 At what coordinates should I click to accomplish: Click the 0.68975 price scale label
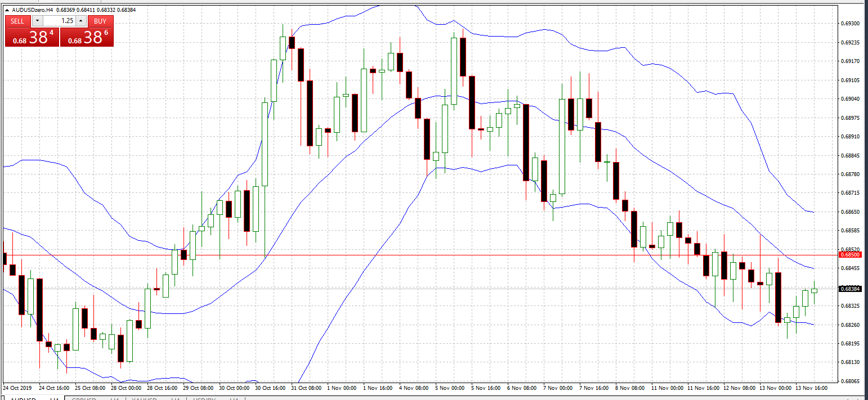point(850,118)
